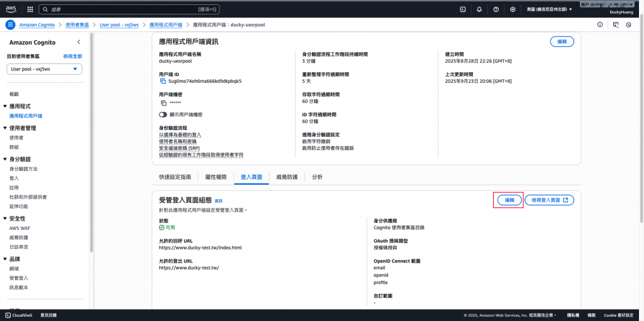Open 網域 in the sidebar

pos(14,268)
